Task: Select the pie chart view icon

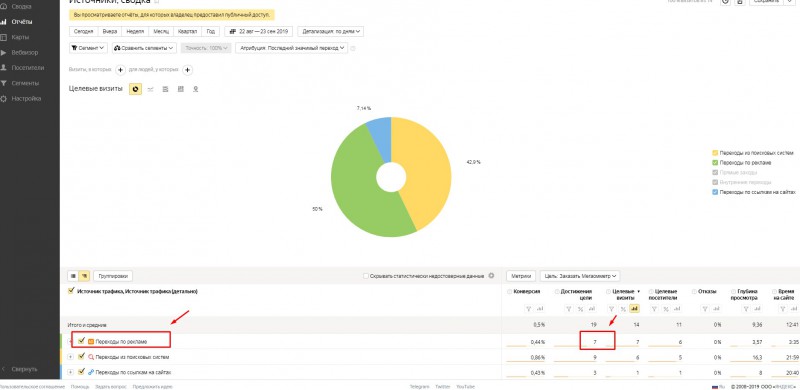Action: [135, 89]
